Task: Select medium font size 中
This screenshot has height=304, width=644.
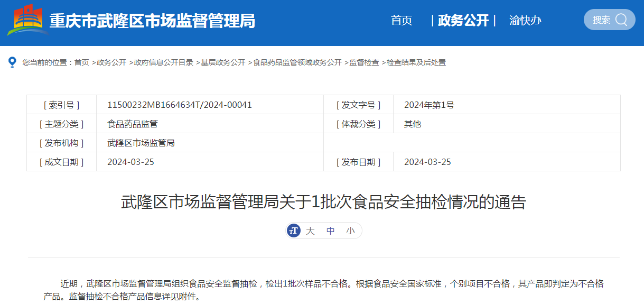Action: tap(331, 231)
